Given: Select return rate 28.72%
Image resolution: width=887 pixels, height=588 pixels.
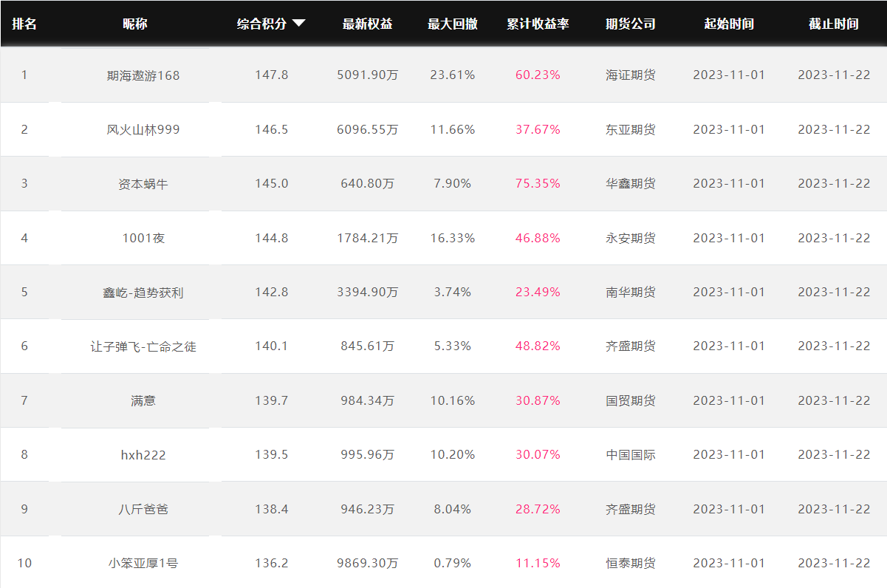Looking at the screenshot, I should pyautogui.click(x=538, y=509).
